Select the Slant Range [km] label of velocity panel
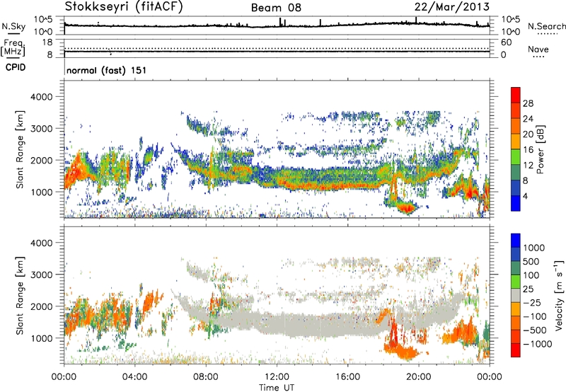566x392 pixels. point(20,295)
